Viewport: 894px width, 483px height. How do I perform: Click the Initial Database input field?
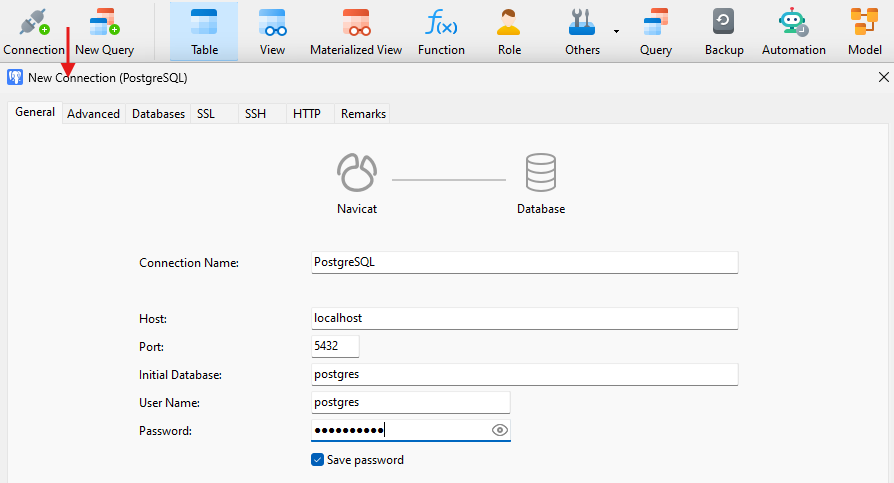pyautogui.click(x=525, y=374)
